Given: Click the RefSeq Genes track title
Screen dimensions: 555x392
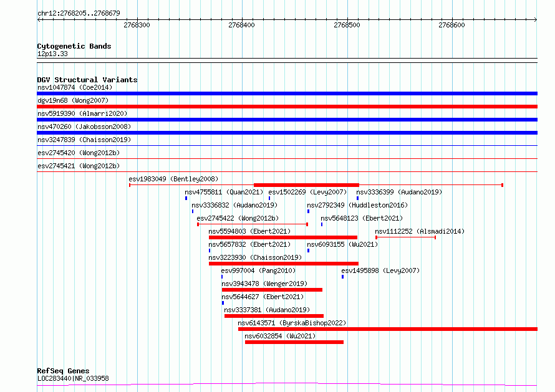Looking at the screenshot, I should pyautogui.click(x=63, y=371).
